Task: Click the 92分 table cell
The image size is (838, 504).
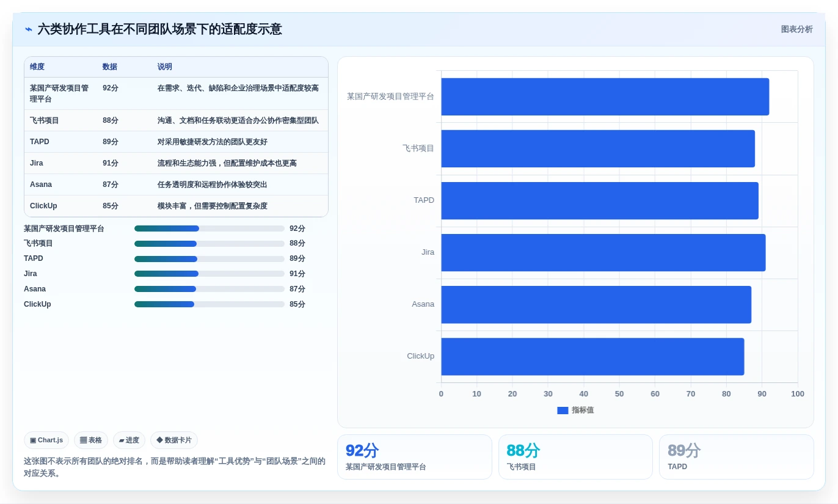Action: (x=111, y=88)
